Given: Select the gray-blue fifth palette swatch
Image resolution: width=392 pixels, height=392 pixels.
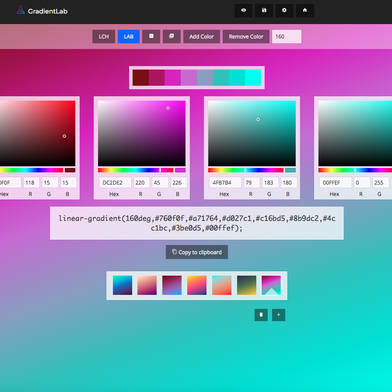Looking at the screenshot, I should [205, 78].
